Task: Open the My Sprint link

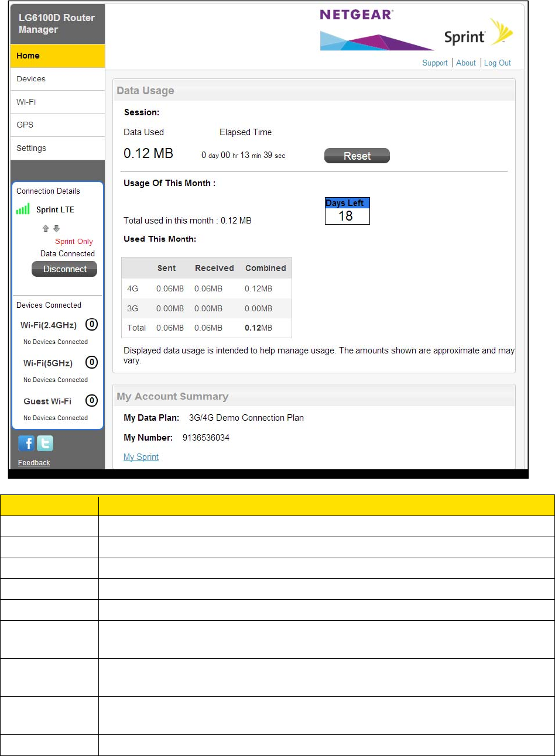Action: click(141, 457)
